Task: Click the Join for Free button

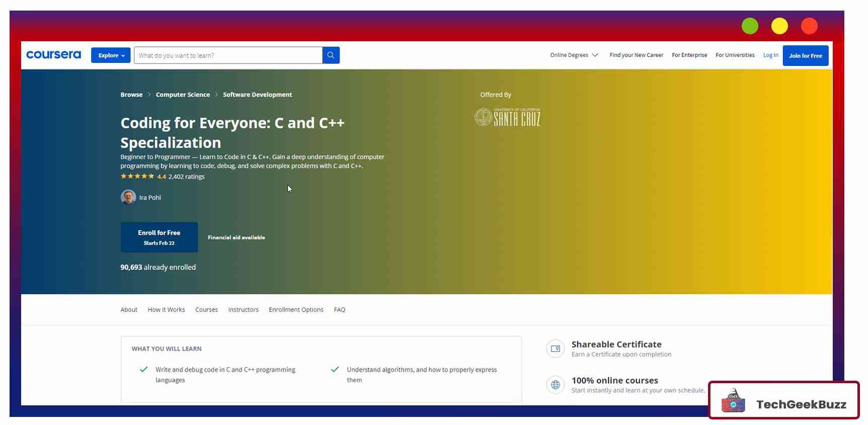Action: click(x=805, y=56)
